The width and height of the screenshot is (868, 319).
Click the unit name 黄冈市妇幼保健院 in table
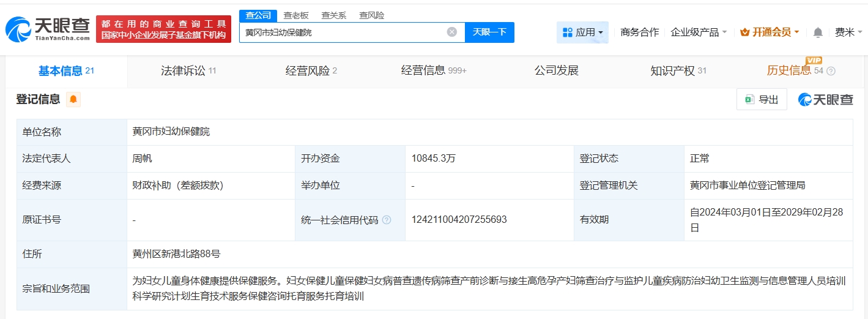click(x=171, y=132)
